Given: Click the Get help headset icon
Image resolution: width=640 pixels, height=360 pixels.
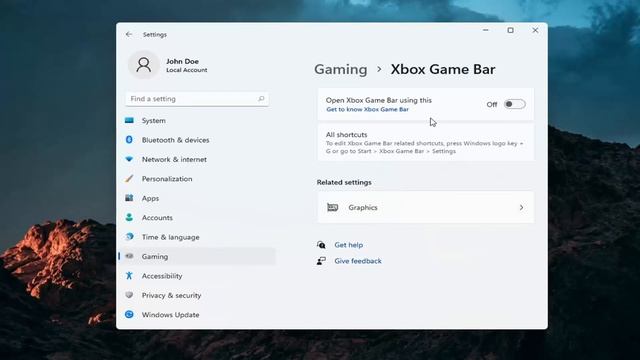Looking at the screenshot, I should pyautogui.click(x=321, y=245).
